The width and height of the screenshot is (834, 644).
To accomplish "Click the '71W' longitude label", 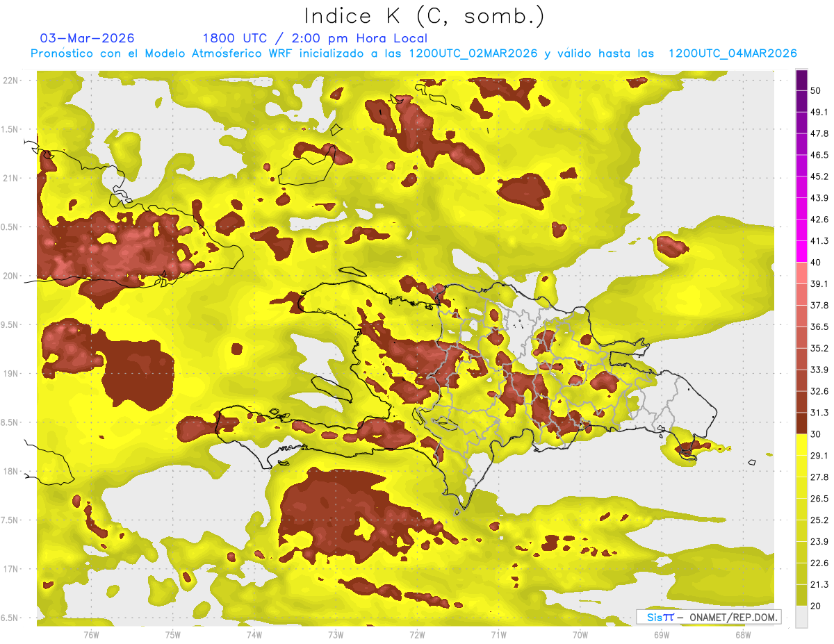I will tap(498, 634).
